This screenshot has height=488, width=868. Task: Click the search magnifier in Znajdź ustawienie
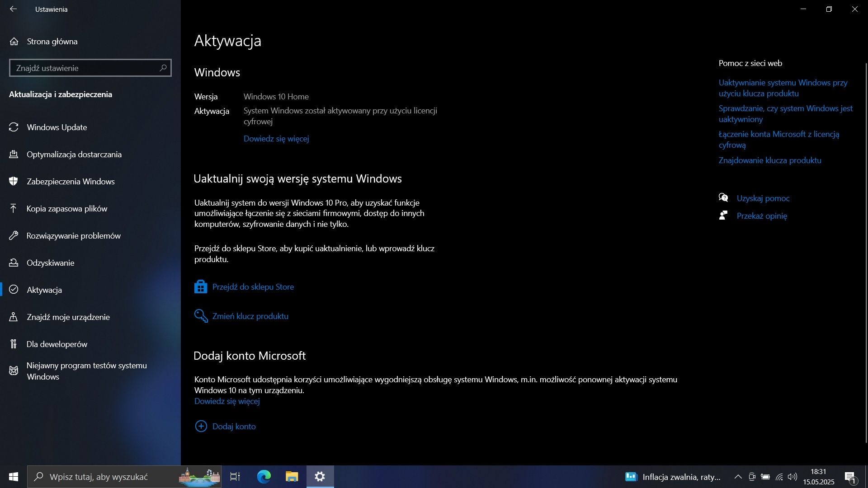[163, 68]
